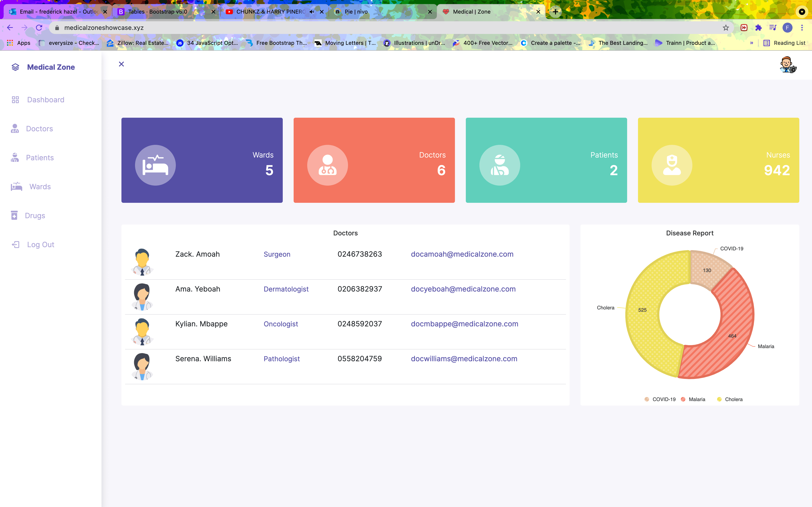Collapse sidebar with the X icon
812x507 pixels.
[121, 64]
